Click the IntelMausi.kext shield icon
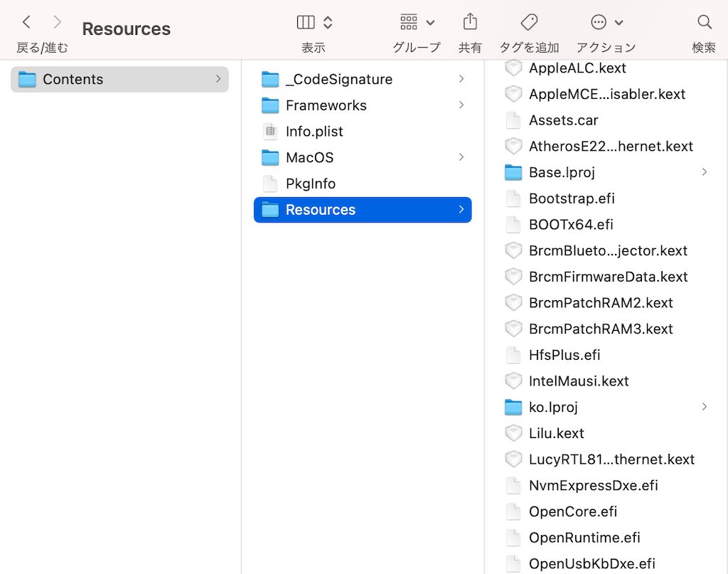The height and width of the screenshot is (574, 728). 513,381
